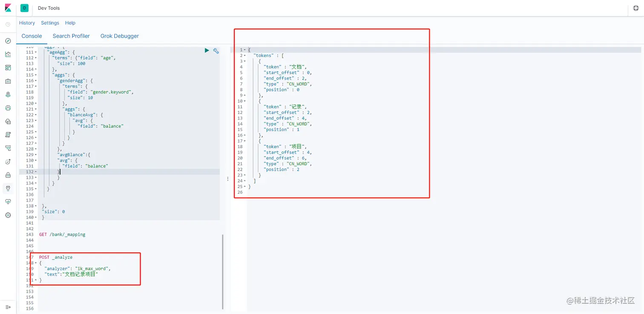
Task: Click the "text":"文档记录项目" line
Action: click(71, 274)
